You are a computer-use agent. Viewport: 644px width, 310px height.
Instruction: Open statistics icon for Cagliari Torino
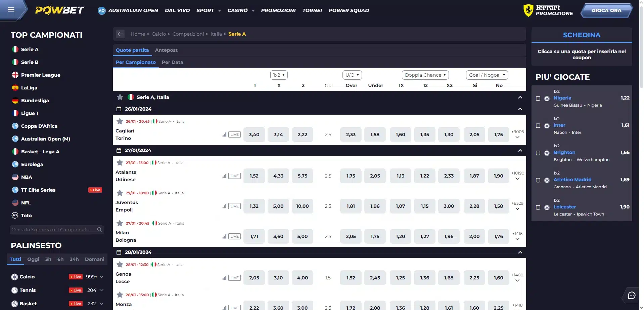tap(224, 134)
